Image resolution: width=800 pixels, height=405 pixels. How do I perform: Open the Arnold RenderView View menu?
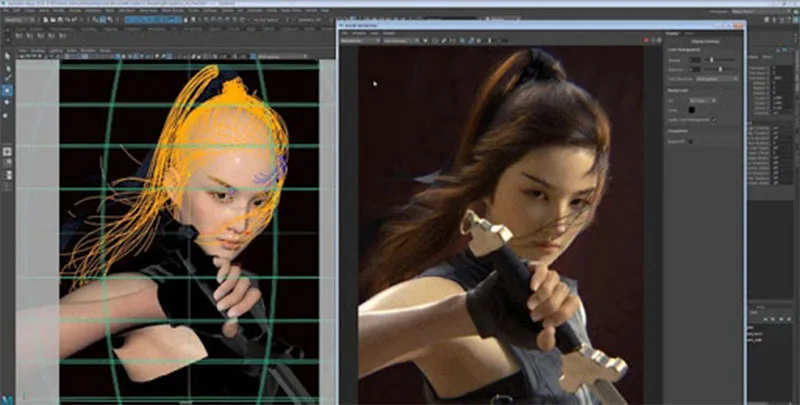(374, 33)
